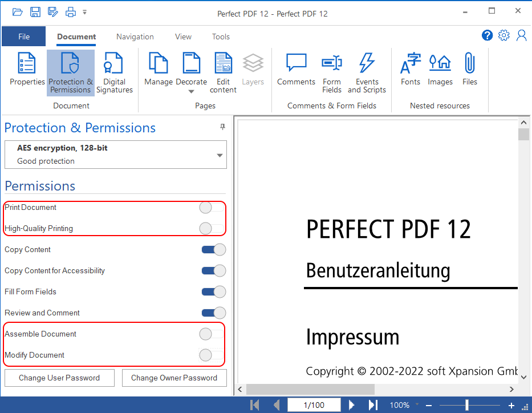Select Protection & Permissions ribbon button
Viewport: 532px width, 413px height.
click(71, 73)
